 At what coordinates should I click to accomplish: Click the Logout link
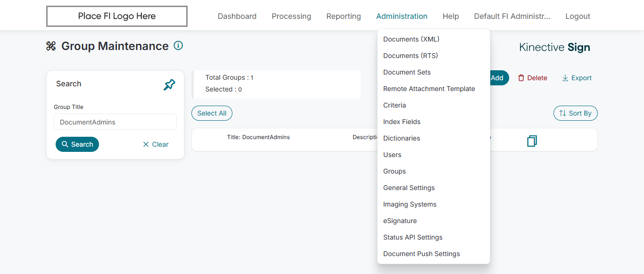pos(578,16)
